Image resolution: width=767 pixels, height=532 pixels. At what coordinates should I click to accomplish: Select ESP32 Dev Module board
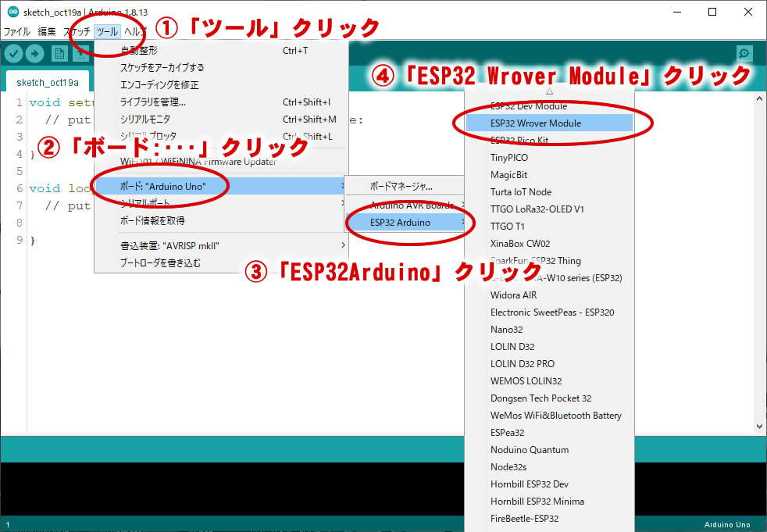click(x=549, y=106)
